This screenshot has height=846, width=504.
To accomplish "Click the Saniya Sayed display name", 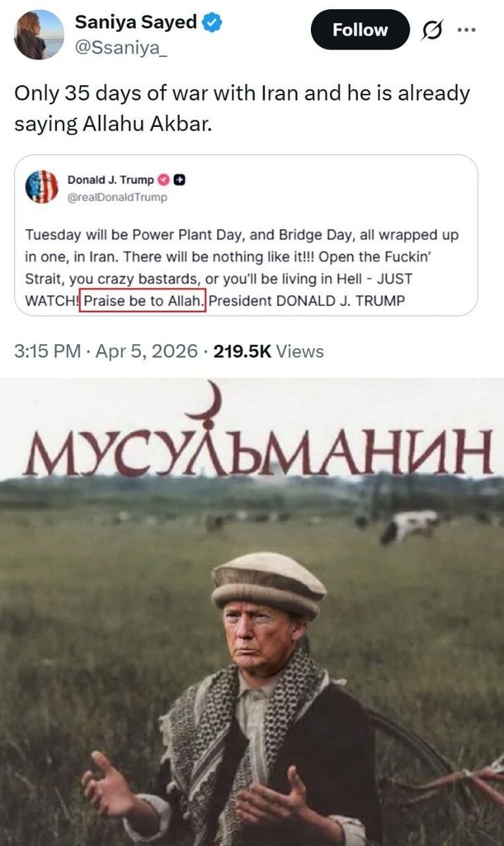I will [136, 23].
